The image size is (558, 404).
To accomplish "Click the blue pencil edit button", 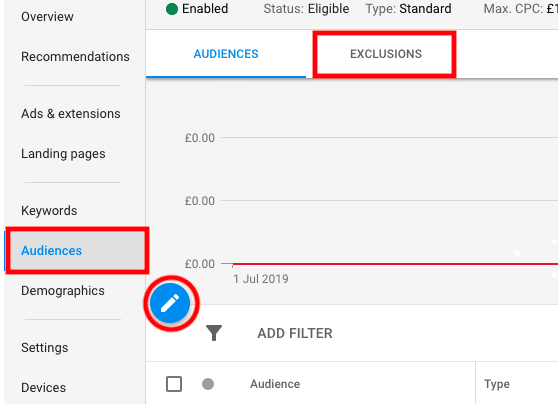I will (170, 303).
